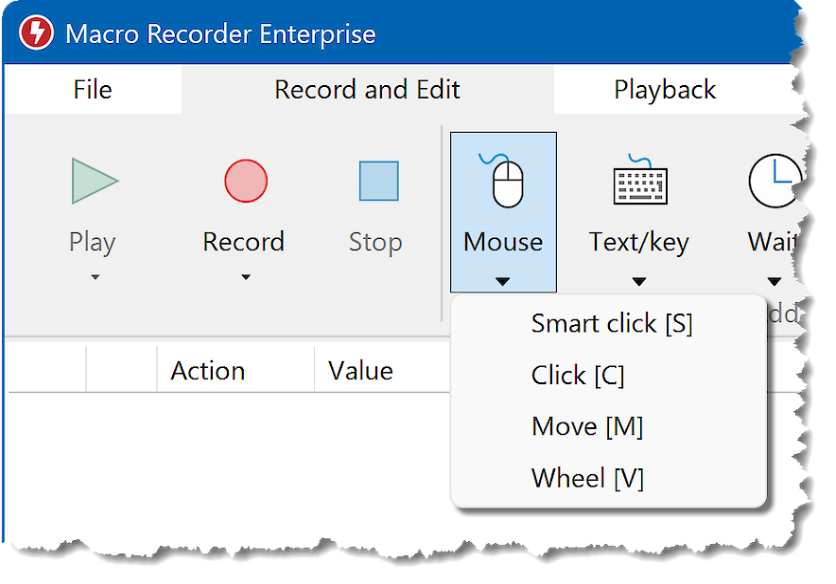Open the File tab

93,90
